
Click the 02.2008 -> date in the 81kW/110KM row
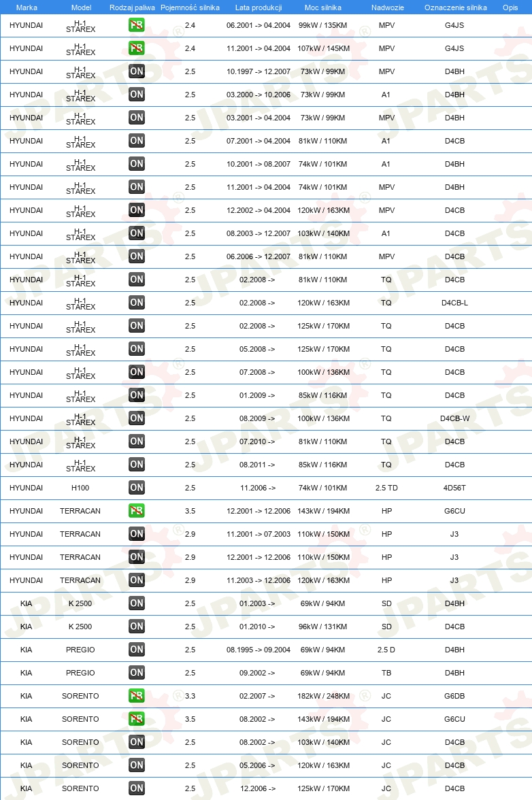click(x=257, y=280)
